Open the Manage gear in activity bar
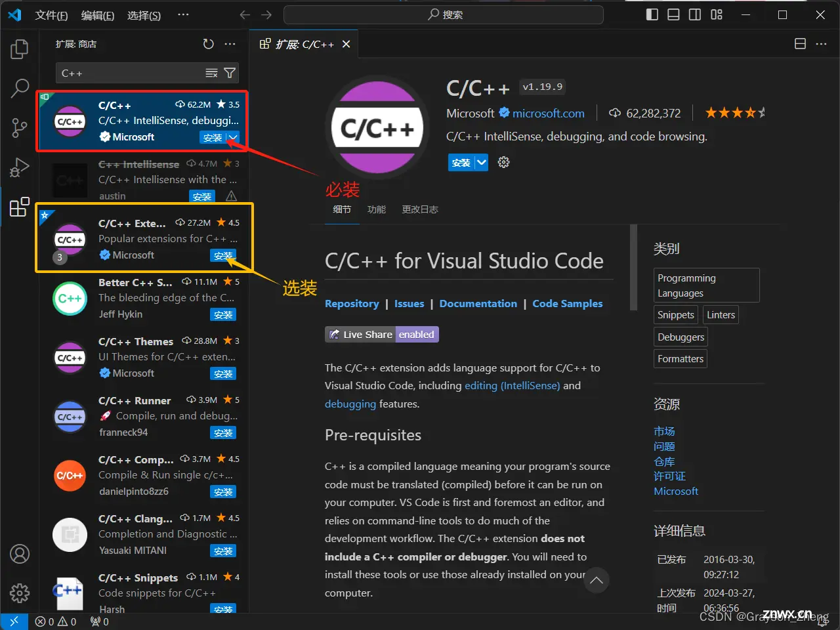 [x=20, y=593]
